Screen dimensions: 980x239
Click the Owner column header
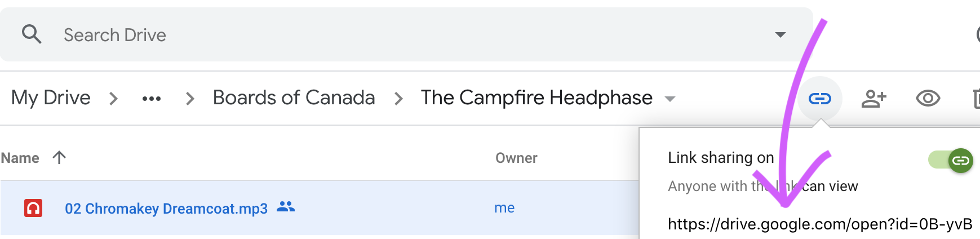pyautogui.click(x=516, y=158)
